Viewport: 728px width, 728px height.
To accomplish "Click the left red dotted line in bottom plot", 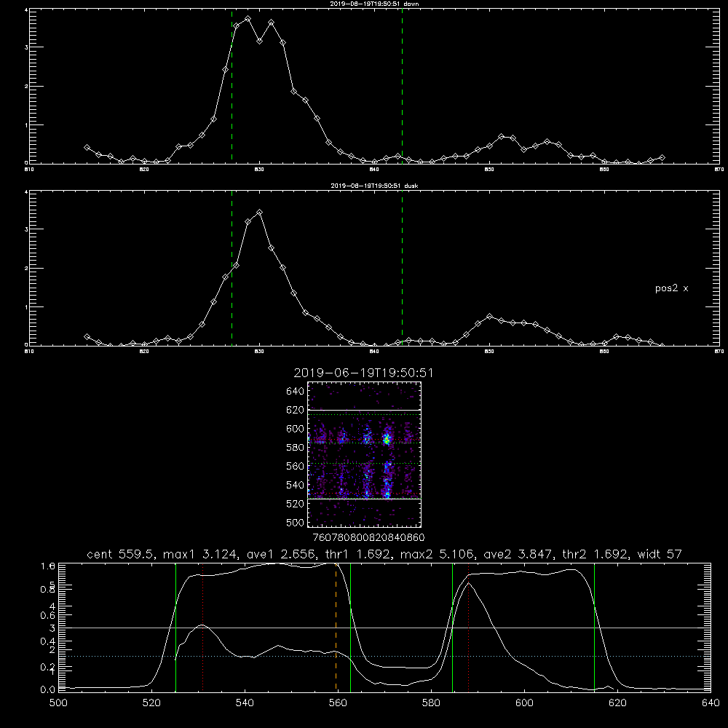I will click(203, 627).
